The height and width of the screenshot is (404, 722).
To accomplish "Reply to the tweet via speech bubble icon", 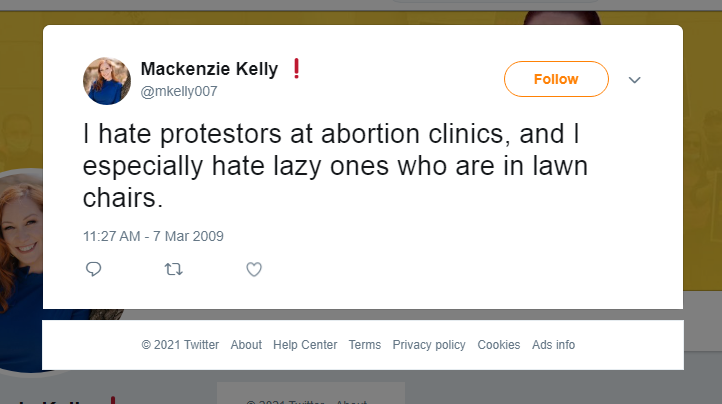I will point(94,269).
